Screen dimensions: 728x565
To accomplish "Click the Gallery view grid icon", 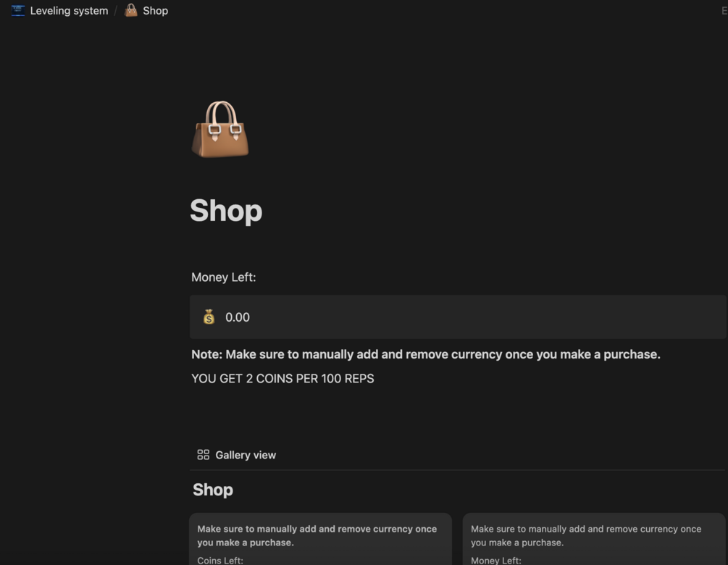I will tap(204, 455).
